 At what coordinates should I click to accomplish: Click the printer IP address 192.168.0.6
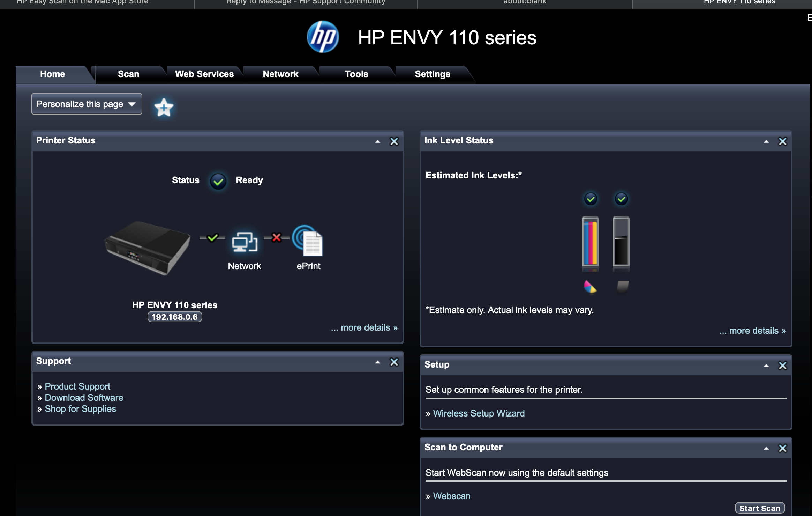click(175, 317)
